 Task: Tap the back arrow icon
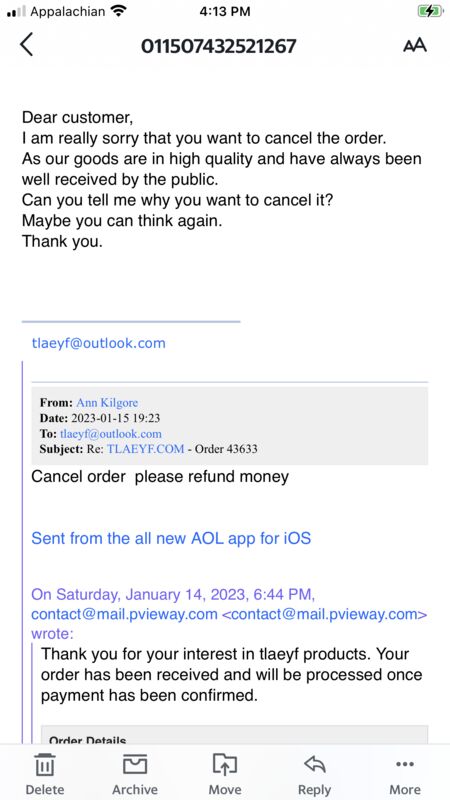pyautogui.click(x=27, y=44)
